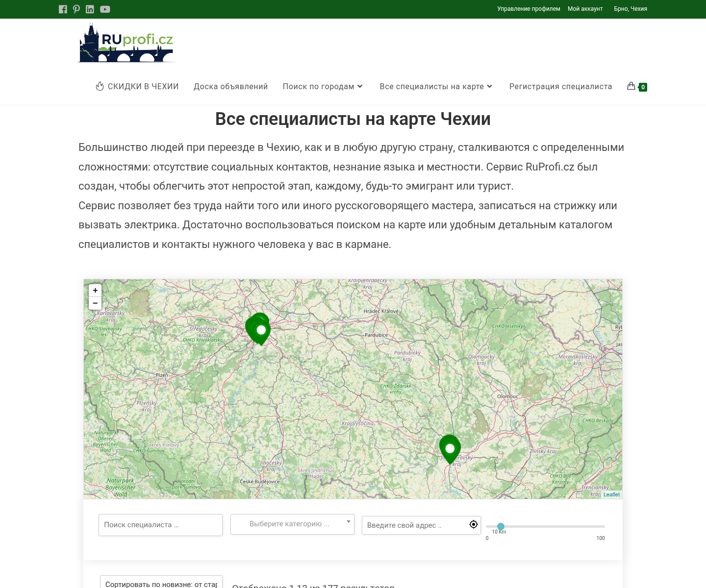Open the LinkedIn social icon
This screenshot has height=588, width=706.
(x=90, y=9)
